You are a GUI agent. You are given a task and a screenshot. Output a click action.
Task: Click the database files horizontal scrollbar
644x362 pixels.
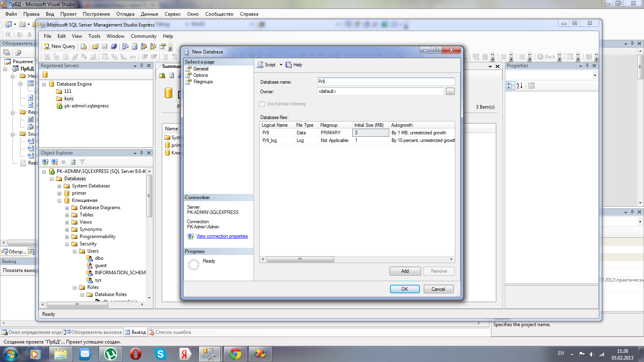point(300,259)
